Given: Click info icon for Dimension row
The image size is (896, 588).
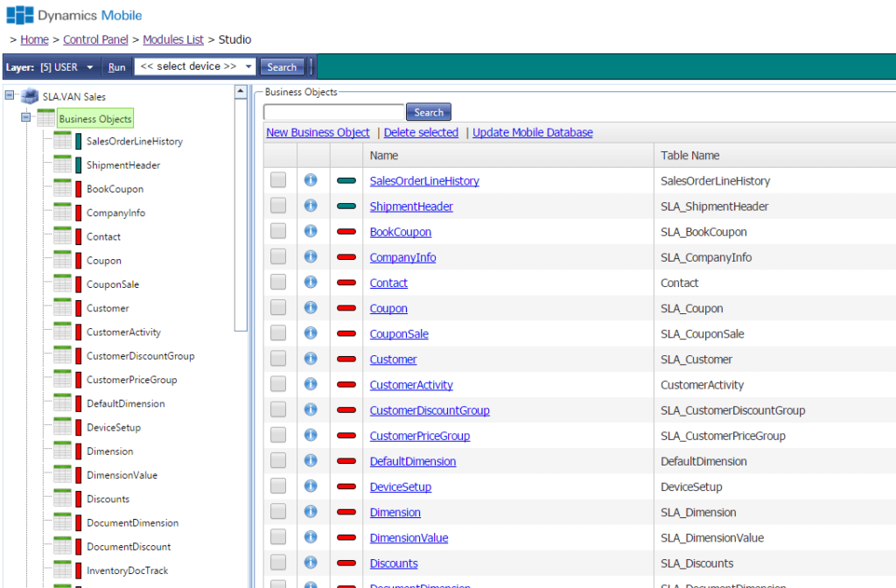Looking at the screenshot, I should 311,512.
